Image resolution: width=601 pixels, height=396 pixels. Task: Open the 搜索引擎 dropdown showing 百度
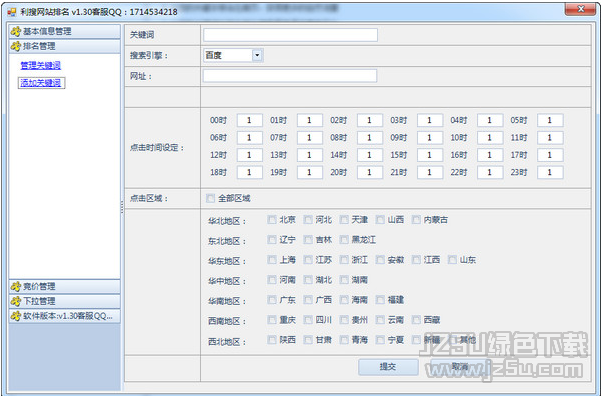point(233,56)
